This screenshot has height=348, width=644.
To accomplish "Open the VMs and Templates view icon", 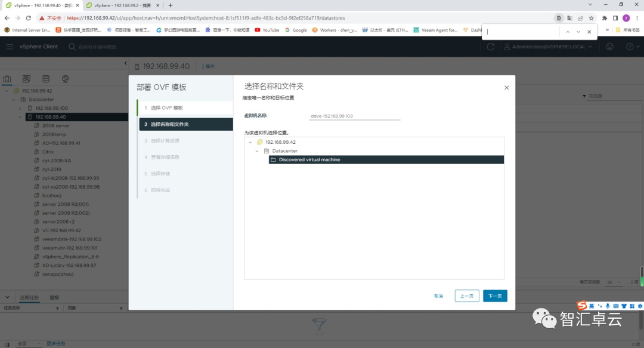I will [26, 79].
